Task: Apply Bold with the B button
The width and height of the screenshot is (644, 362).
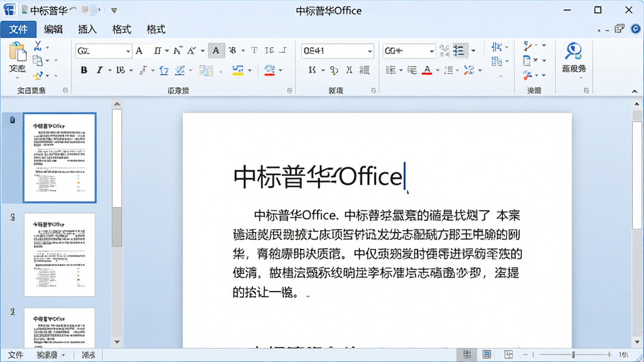Action: [84, 70]
